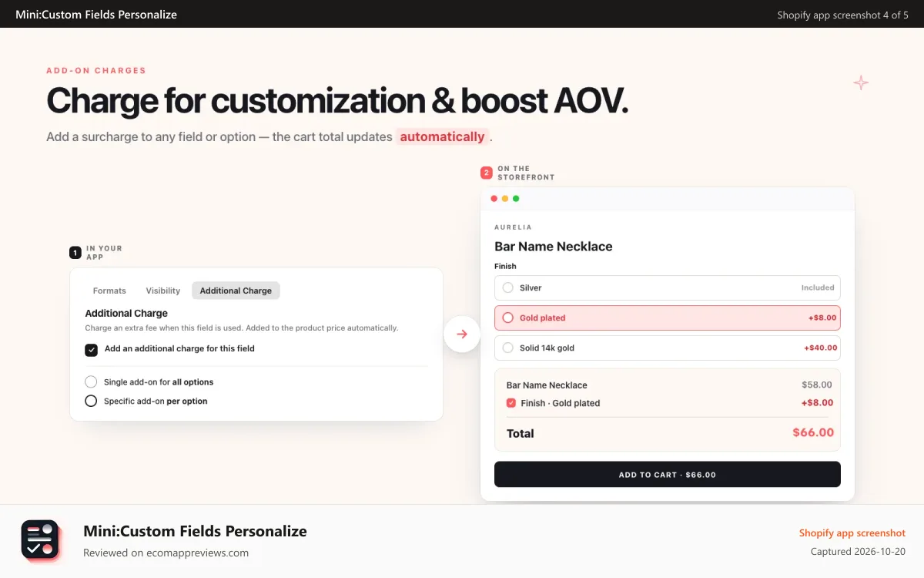Viewport: 924px width, 578px height.
Task: Click the '$58.00' base price in summary
Action: (x=817, y=385)
